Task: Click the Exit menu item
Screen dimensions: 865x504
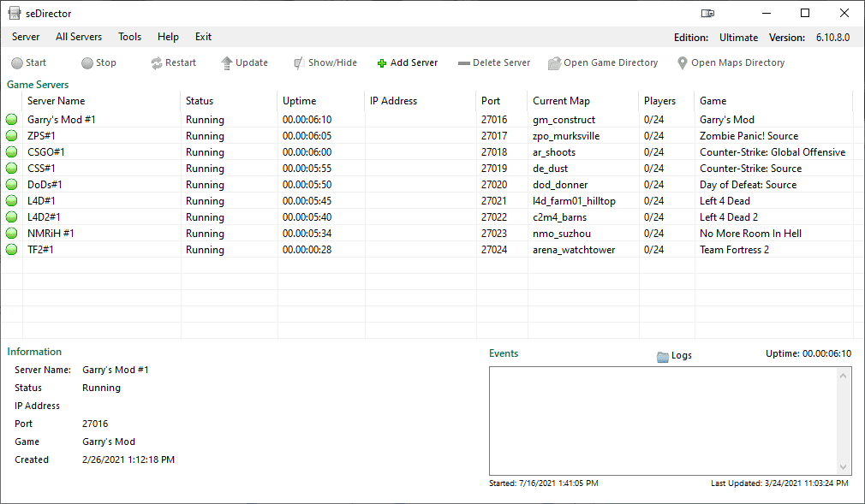Action: [x=203, y=37]
